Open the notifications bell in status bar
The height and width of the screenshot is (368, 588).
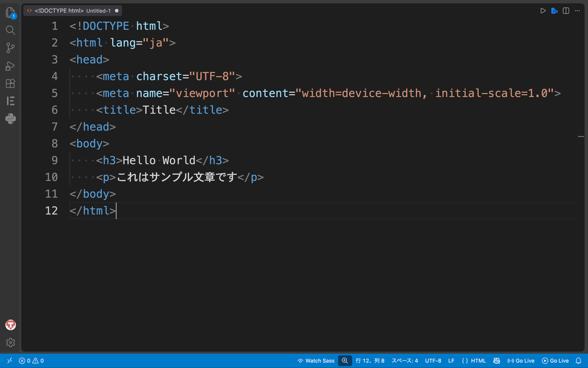(578, 361)
